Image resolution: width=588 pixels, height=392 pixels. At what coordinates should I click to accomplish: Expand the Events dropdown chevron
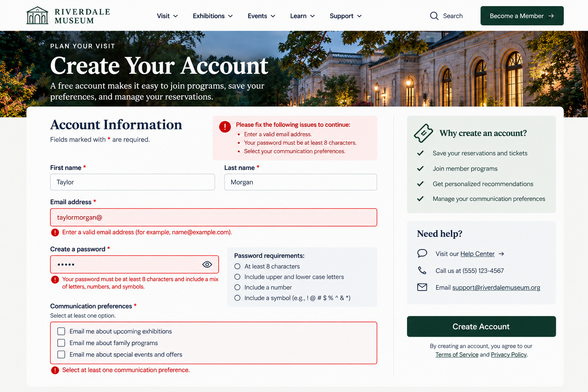[273, 16]
